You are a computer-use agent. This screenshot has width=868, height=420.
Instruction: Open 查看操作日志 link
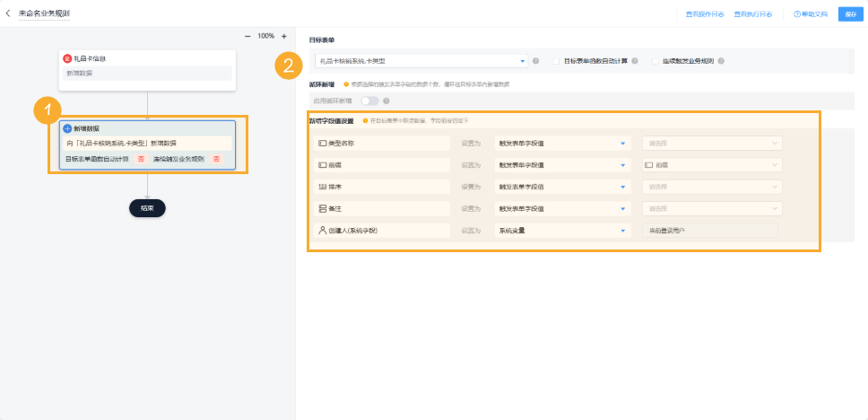point(705,14)
